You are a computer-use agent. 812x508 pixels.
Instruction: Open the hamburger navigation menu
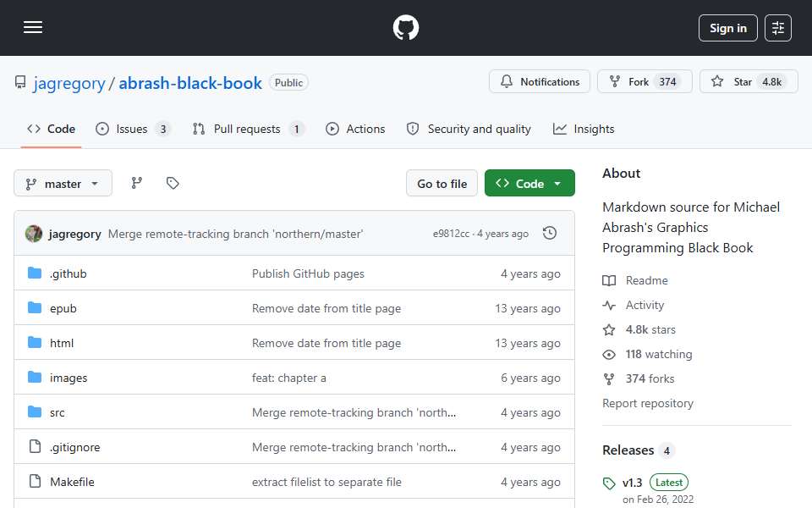click(33, 27)
